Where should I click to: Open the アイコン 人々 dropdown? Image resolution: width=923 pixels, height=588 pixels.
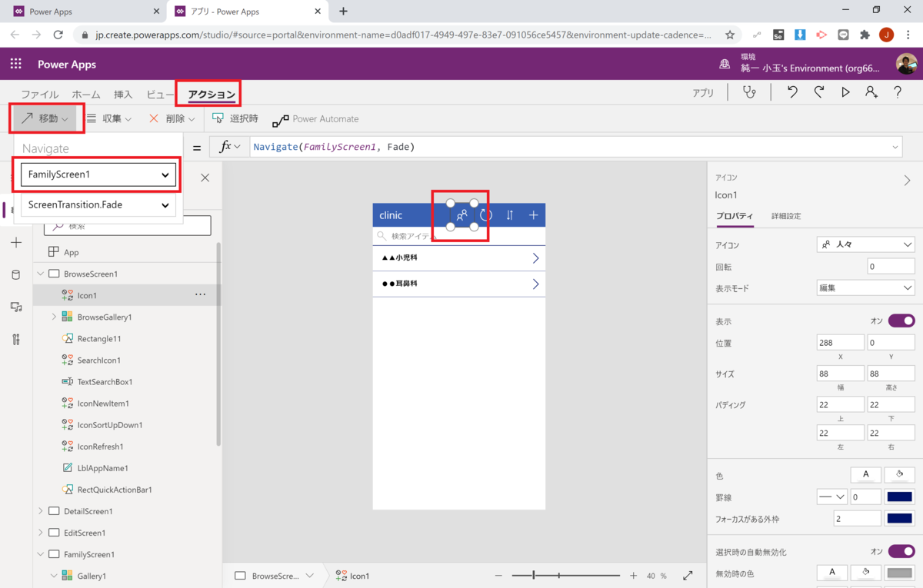(x=865, y=244)
